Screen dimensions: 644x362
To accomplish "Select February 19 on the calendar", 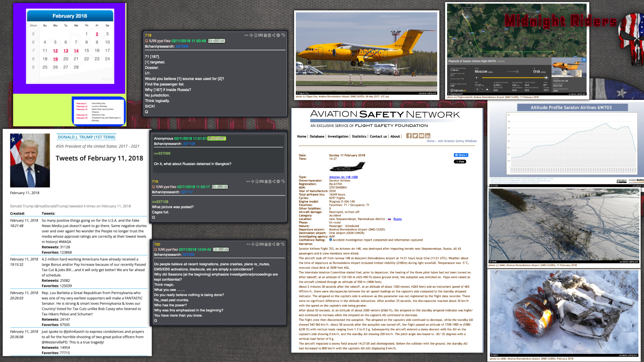I will (x=55, y=59).
